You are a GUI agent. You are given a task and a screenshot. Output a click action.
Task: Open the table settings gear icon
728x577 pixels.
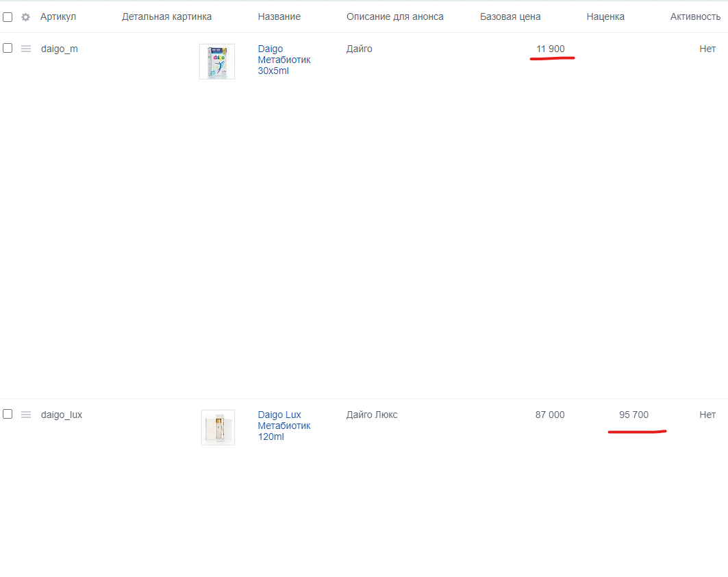coord(25,17)
